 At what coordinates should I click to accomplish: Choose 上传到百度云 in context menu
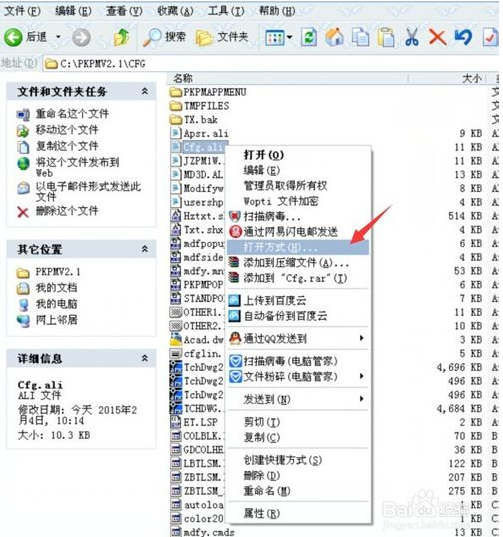point(298,300)
